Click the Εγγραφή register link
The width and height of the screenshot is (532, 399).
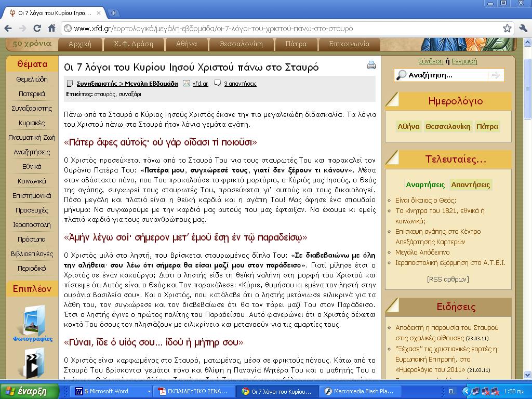pyautogui.click(x=464, y=61)
